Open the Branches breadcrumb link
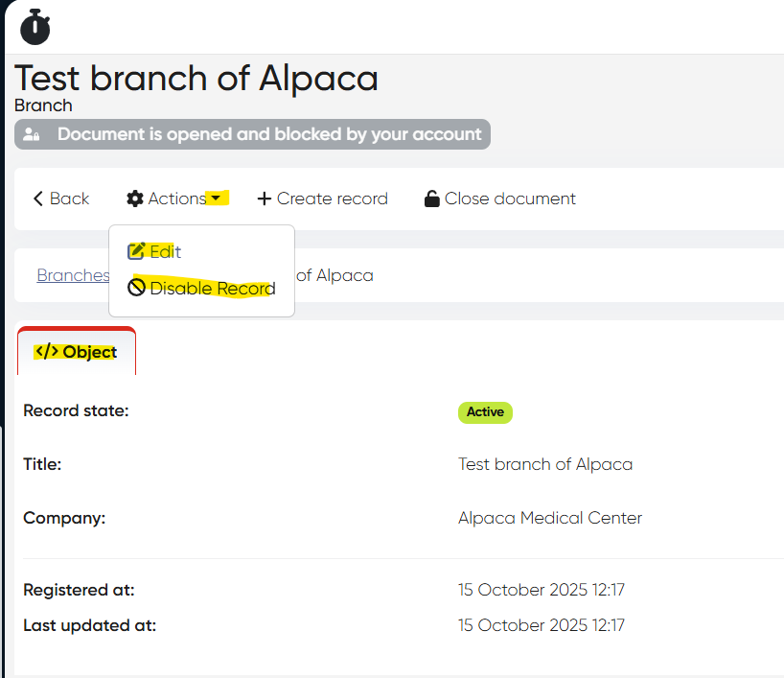 (73, 275)
